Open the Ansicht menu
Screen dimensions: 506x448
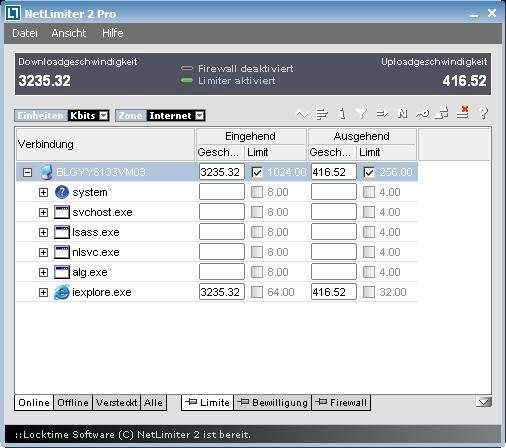(x=69, y=33)
